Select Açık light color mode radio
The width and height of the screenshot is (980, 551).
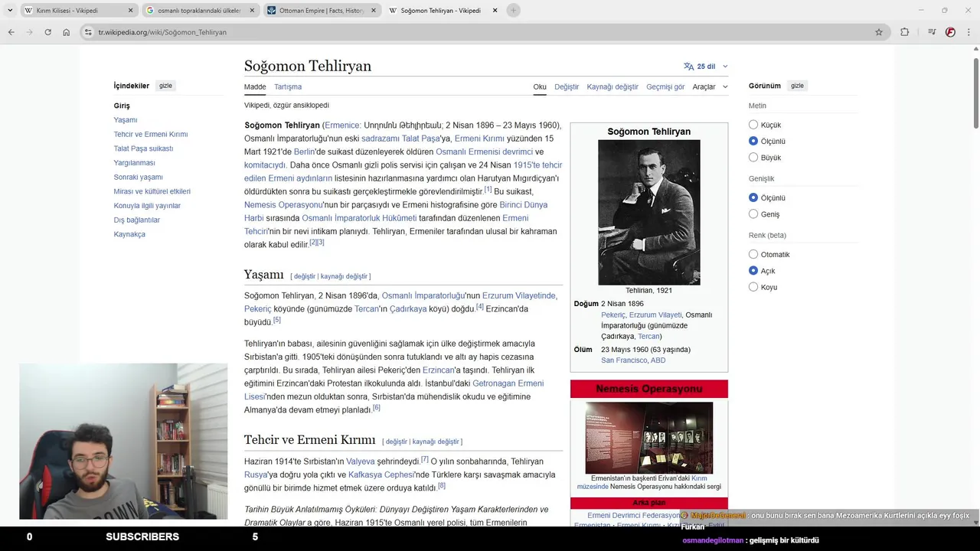pyautogui.click(x=753, y=271)
